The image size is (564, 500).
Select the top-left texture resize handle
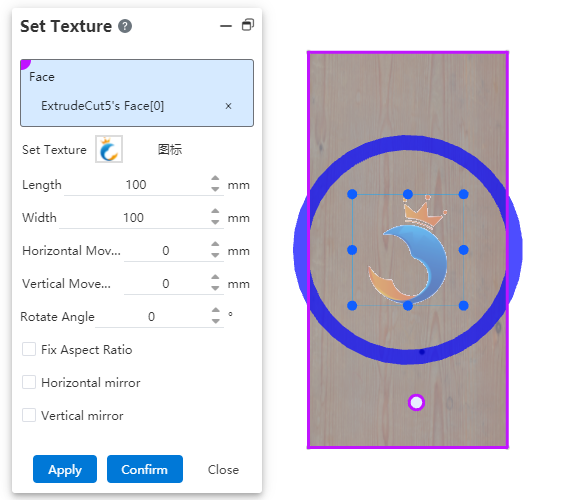pyautogui.click(x=352, y=194)
